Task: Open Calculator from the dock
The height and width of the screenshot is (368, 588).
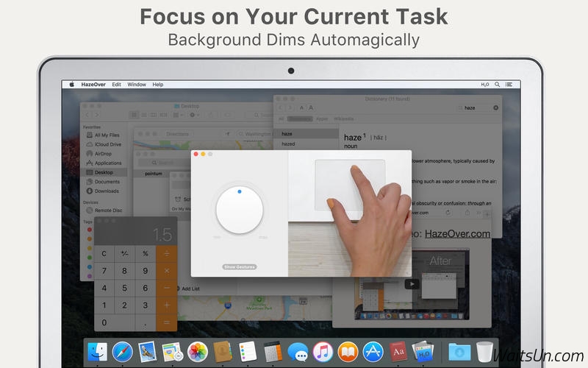Action: [x=273, y=352]
